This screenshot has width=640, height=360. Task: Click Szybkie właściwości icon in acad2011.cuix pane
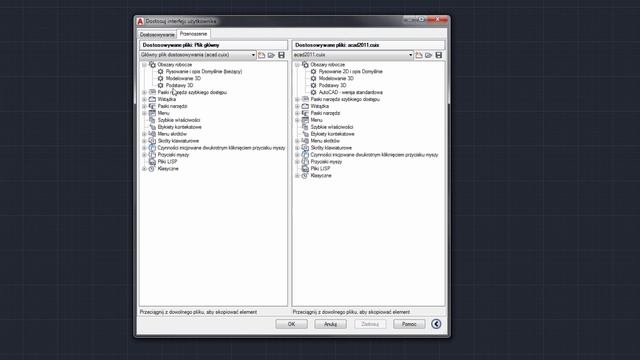click(305, 127)
